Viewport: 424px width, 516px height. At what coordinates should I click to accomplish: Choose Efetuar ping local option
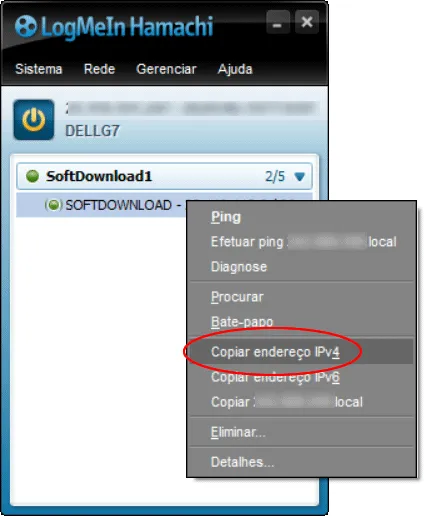(x=301, y=242)
